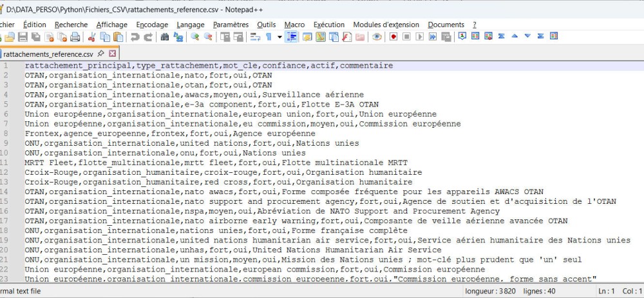The image size is (644, 298).
Task: Open the Outils menu
Action: 267,25
